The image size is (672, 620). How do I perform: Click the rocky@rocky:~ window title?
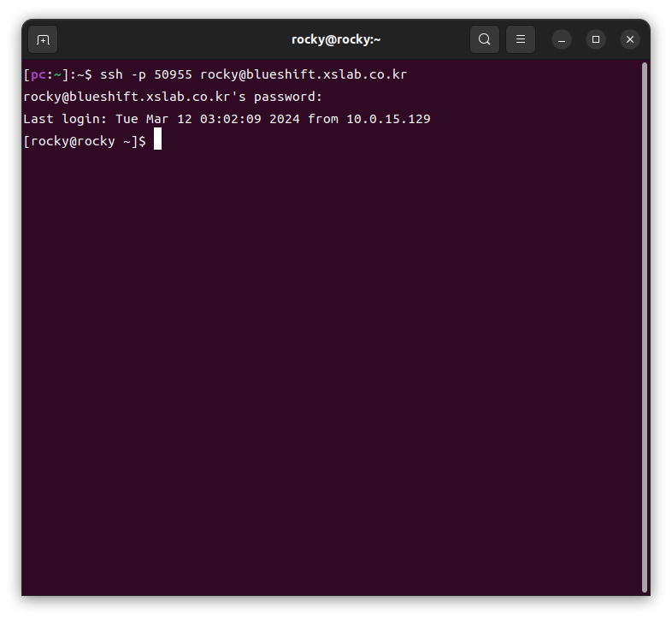336,39
